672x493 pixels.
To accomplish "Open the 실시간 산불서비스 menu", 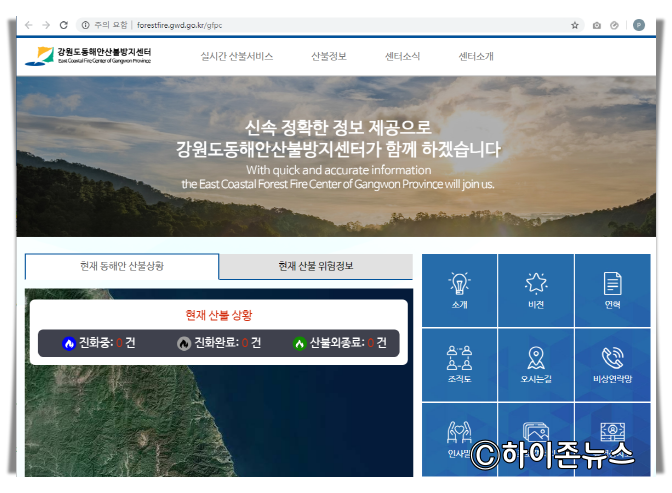I will pyautogui.click(x=237, y=56).
